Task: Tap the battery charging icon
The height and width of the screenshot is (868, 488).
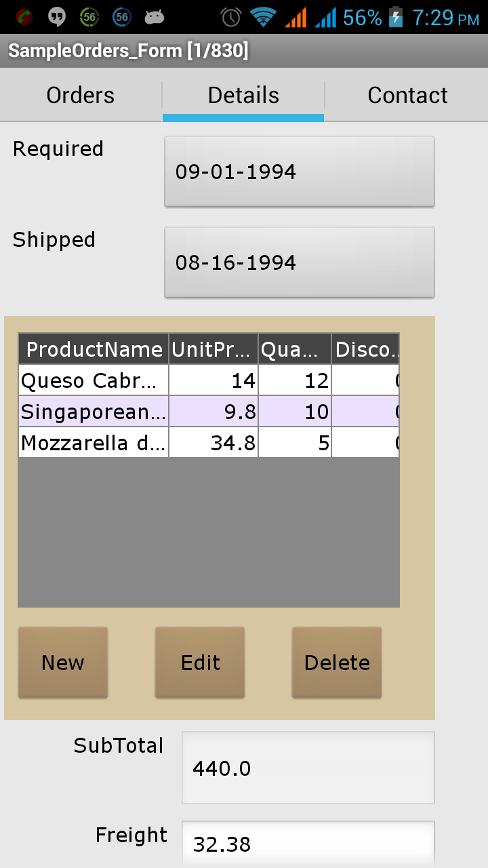Action: tap(396, 17)
